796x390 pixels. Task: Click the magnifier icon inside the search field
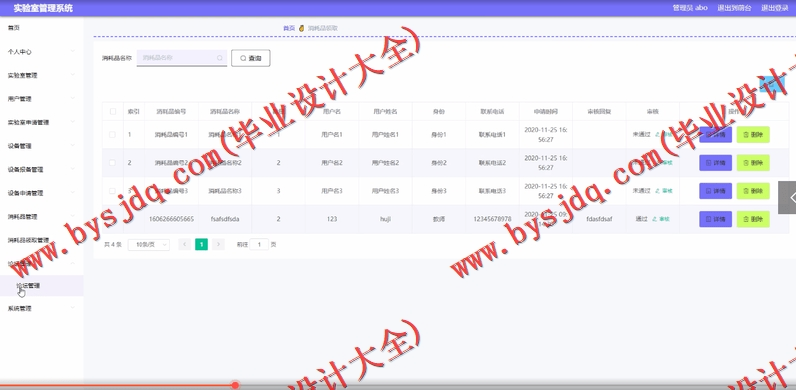(219, 58)
